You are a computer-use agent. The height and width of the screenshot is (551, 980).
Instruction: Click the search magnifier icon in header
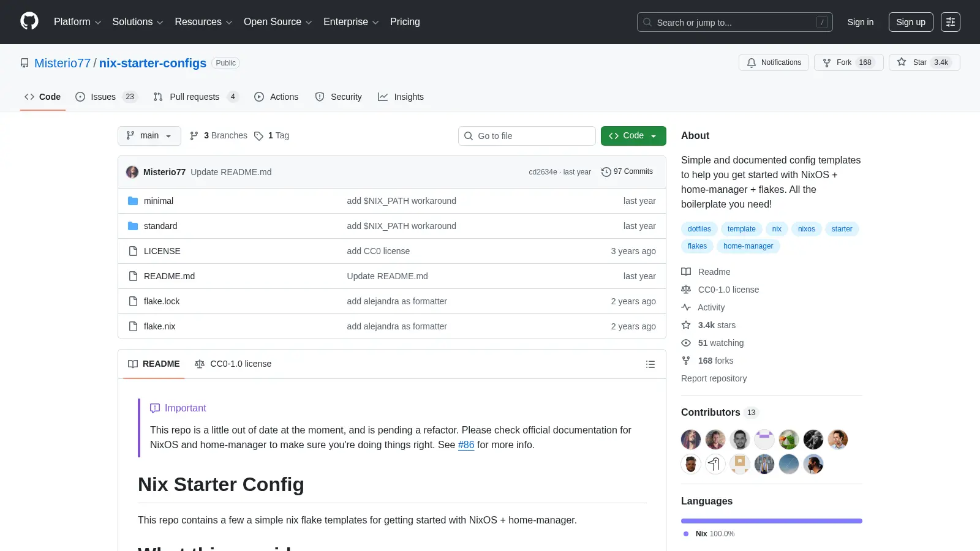(x=647, y=22)
